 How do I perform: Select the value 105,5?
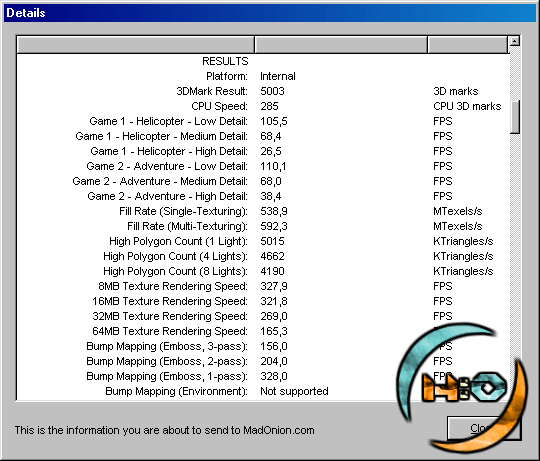[x=274, y=121]
